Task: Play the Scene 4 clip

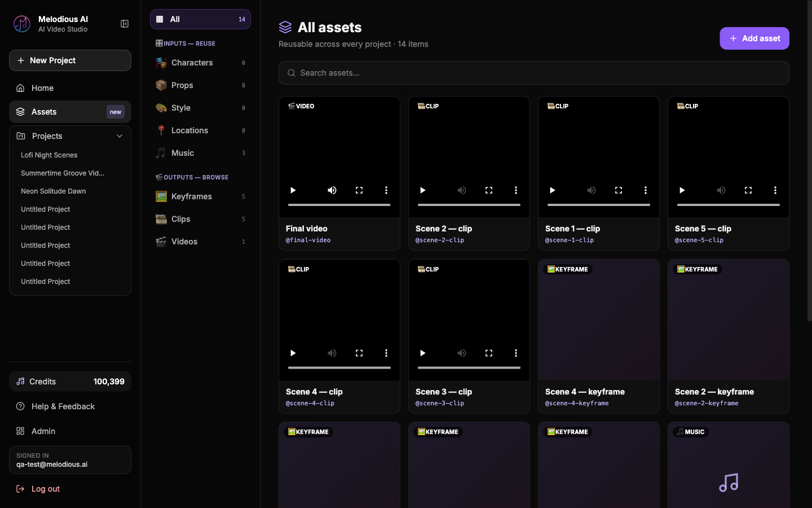Action: point(293,353)
